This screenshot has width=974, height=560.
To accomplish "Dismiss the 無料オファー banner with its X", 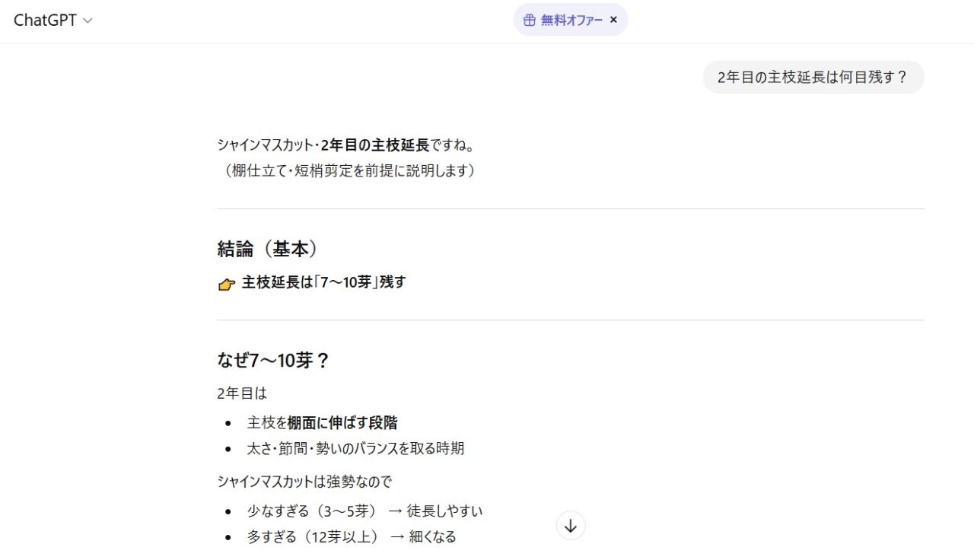I will point(613,21).
